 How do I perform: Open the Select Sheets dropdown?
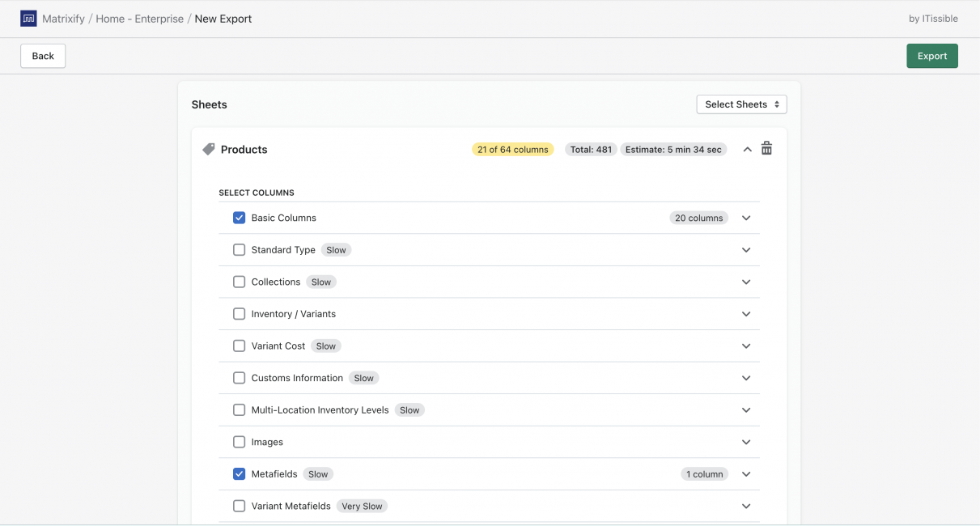741,104
